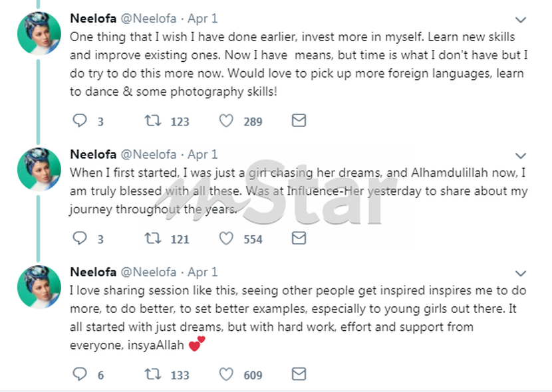Reply to the sharing session tweet
The height and width of the screenshot is (392, 552).
(79, 375)
